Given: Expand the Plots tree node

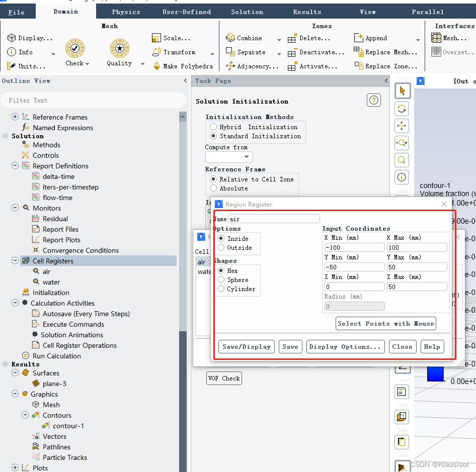Looking at the screenshot, I should [15, 468].
